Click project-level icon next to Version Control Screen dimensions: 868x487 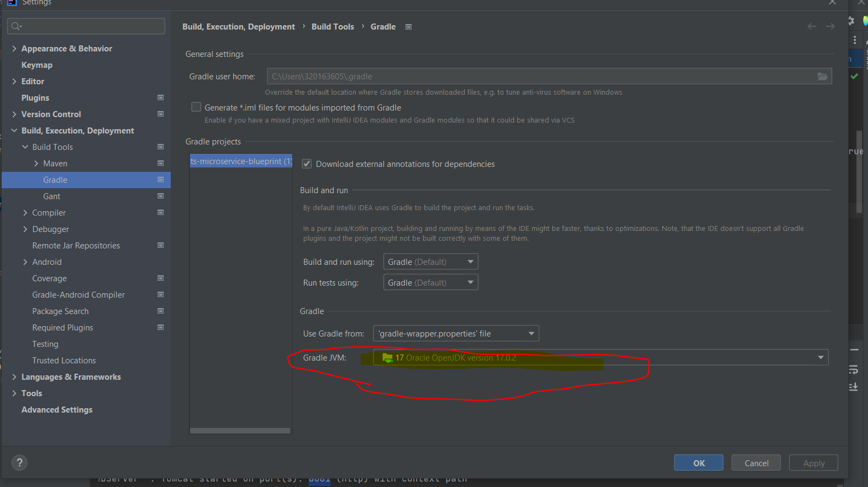pyautogui.click(x=161, y=114)
